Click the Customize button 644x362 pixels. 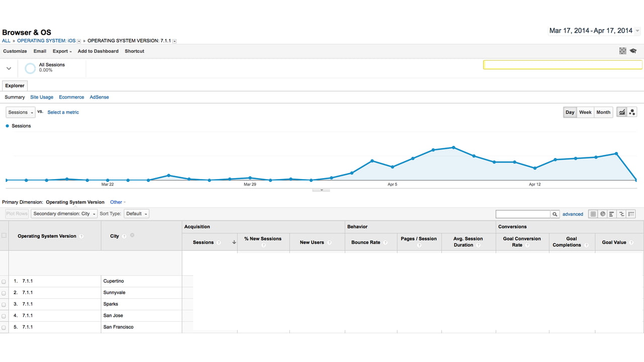click(x=15, y=51)
